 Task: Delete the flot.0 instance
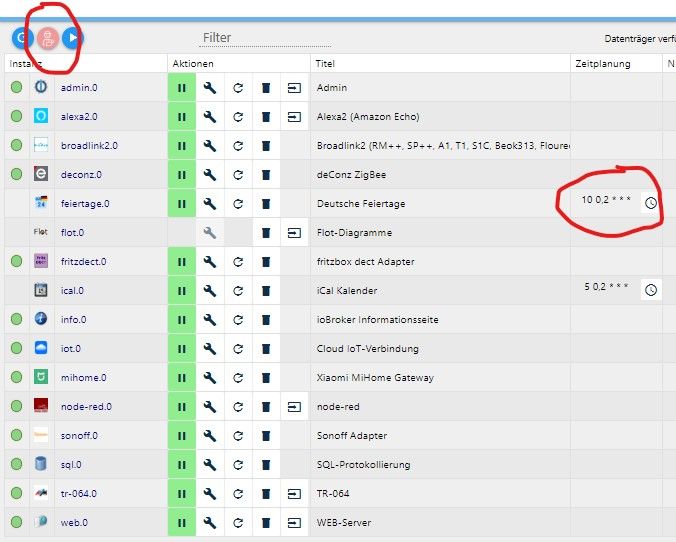pos(266,233)
